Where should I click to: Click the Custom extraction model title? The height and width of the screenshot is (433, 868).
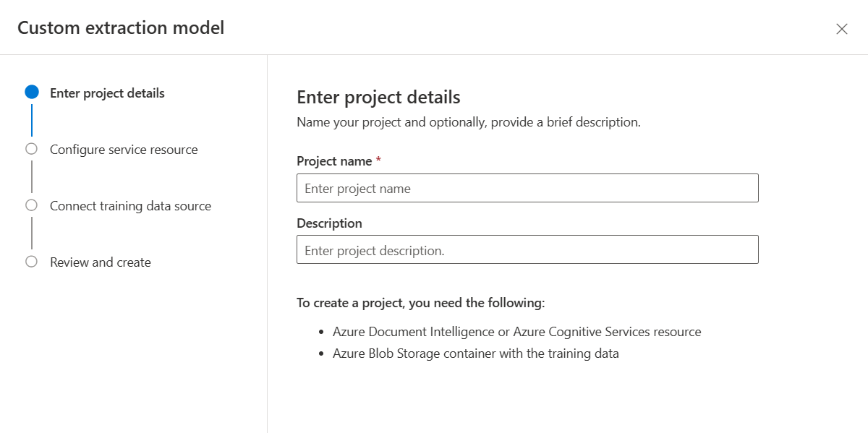click(121, 27)
